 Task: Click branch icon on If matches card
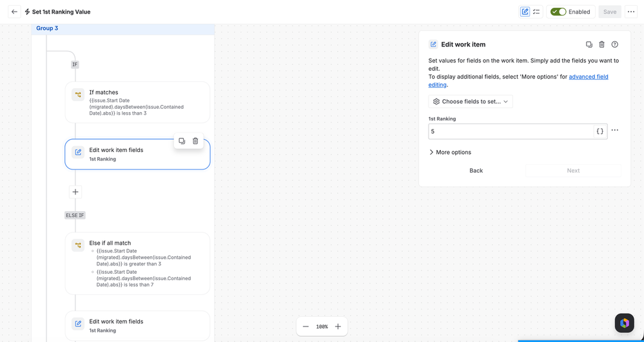[x=78, y=95]
